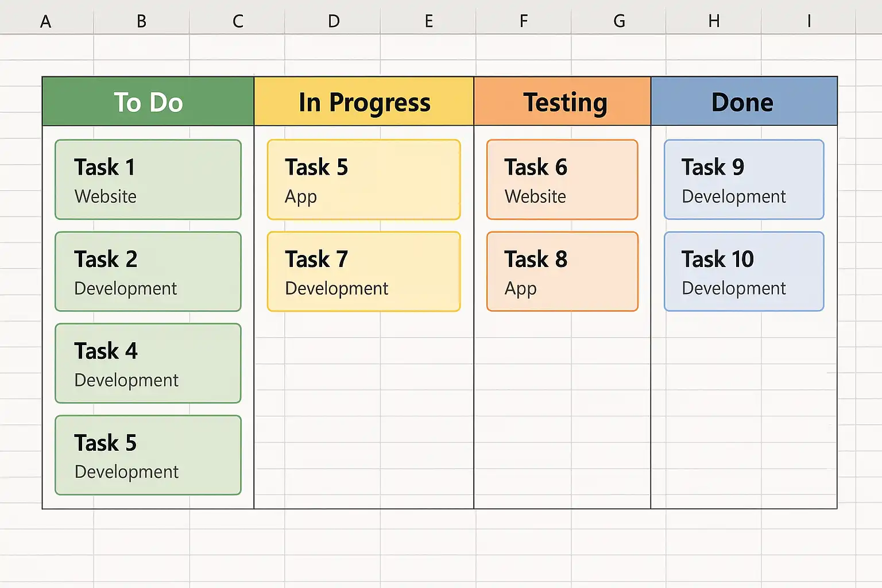The width and height of the screenshot is (882, 588).
Task: Click the column I header
Action: click(x=808, y=21)
